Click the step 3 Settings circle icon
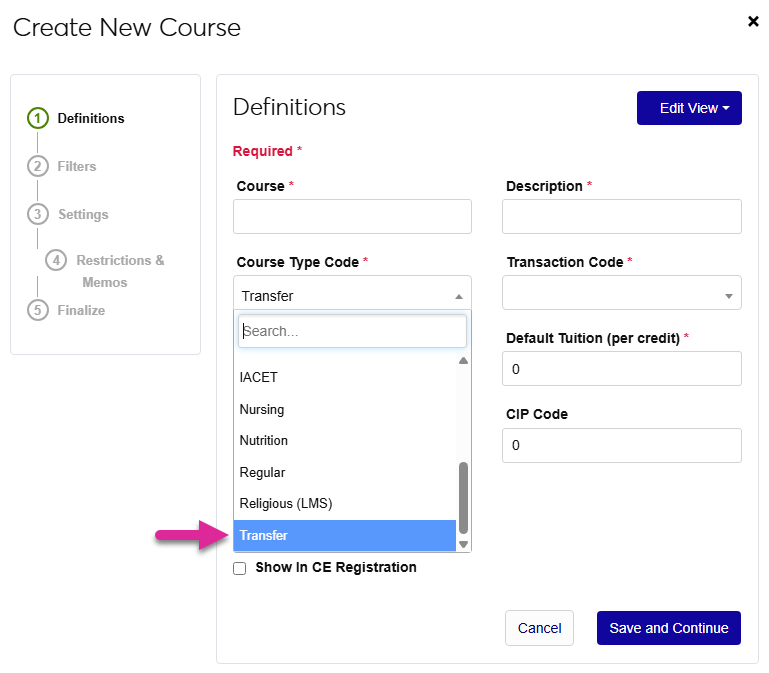 pos(38,214)
